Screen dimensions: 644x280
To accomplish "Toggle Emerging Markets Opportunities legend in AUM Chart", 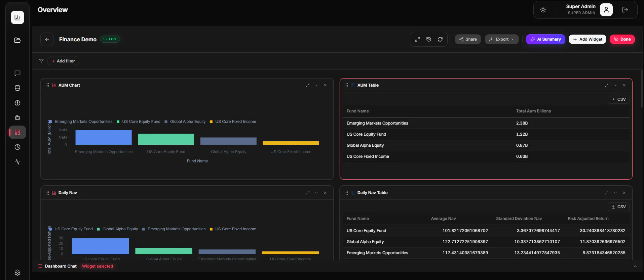I will 81,122.
